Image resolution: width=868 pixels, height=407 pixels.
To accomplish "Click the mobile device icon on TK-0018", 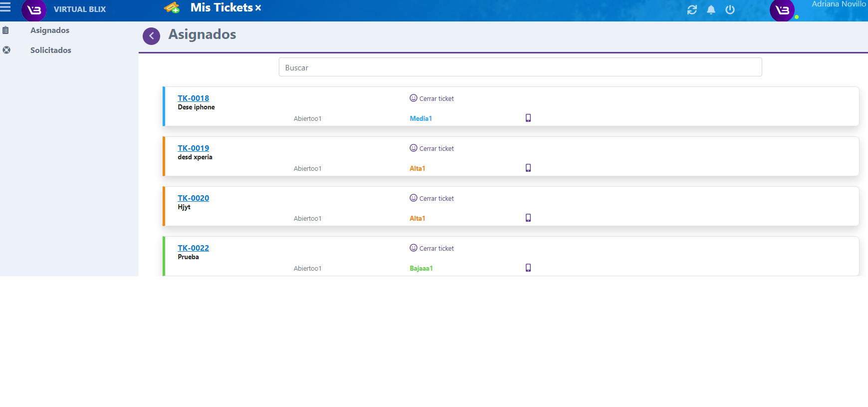I will pyautogui.click(x=528, y=118).
